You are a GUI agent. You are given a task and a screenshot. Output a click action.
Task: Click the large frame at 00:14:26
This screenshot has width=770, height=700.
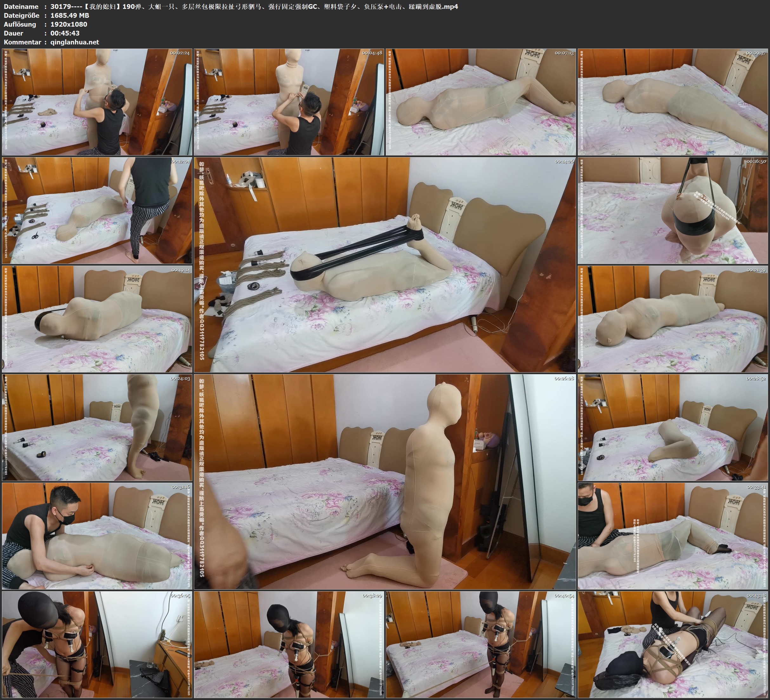(385, 264)
